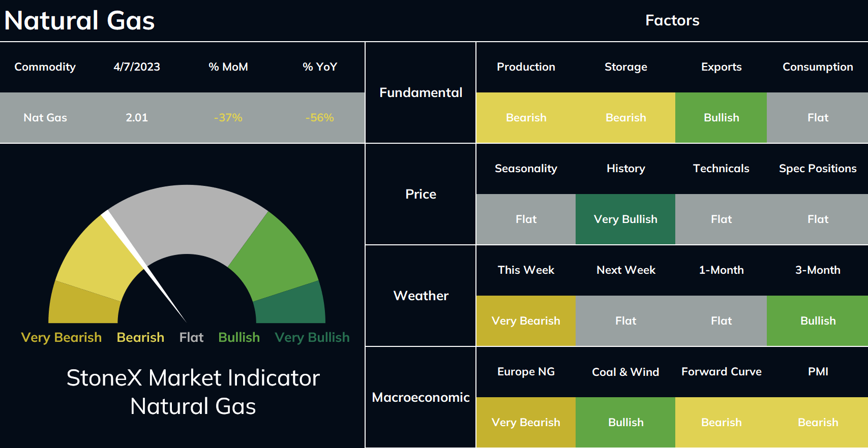Screen dimensions: 868x448
Task: Click the Price category label
Action: [421, 194]
